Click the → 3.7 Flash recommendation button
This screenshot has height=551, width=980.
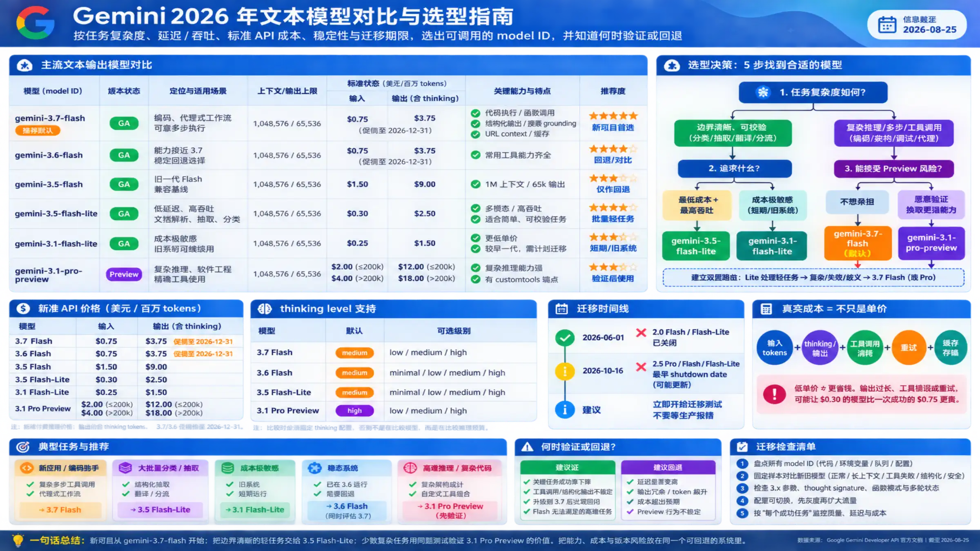point(60,510)
